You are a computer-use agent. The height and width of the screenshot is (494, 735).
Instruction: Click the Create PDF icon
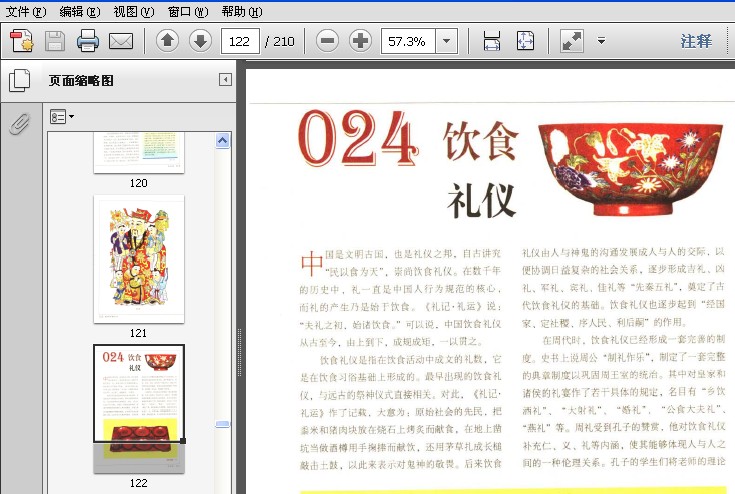tap(22, 41)
